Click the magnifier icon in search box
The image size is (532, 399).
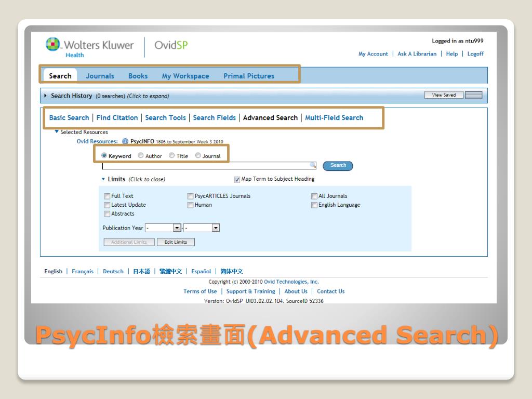click(x=312, y=165)
